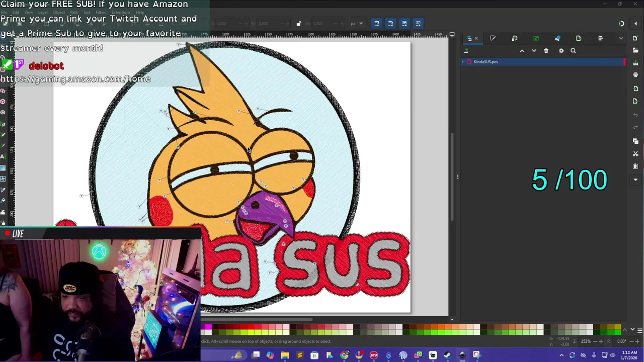Expand the docked panels overflow chevron
The height and width of the screenshot is (362, 644).
(621, 38)
